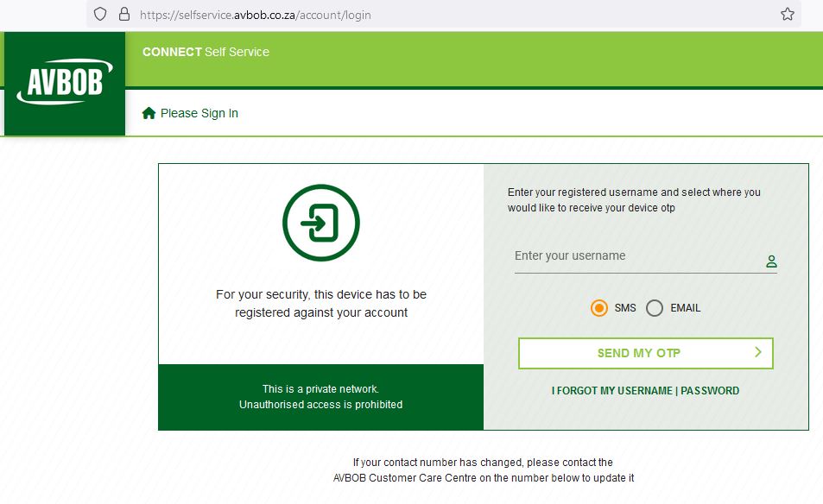Toggle the OTP delivery choice to EMAIL

point(655,308)
